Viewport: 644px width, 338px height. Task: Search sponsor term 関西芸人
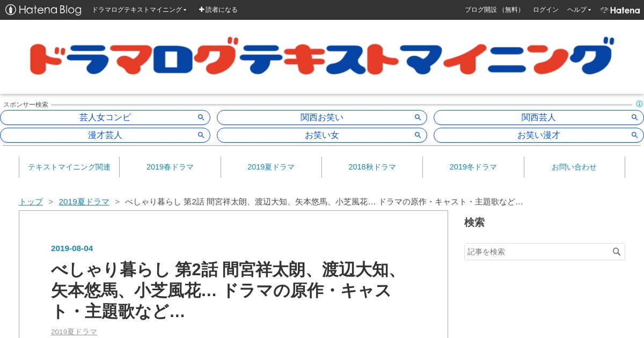coord(539,117)
